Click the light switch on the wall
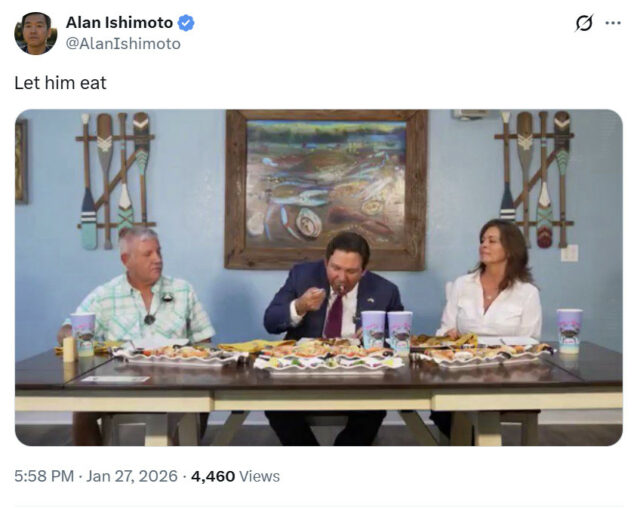This screenshot has height=508, width=640. pyautogui.click(x=569, y=253)
